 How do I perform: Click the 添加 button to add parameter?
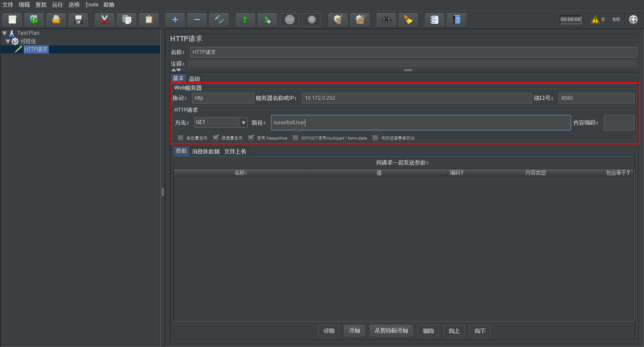[355, 331]
